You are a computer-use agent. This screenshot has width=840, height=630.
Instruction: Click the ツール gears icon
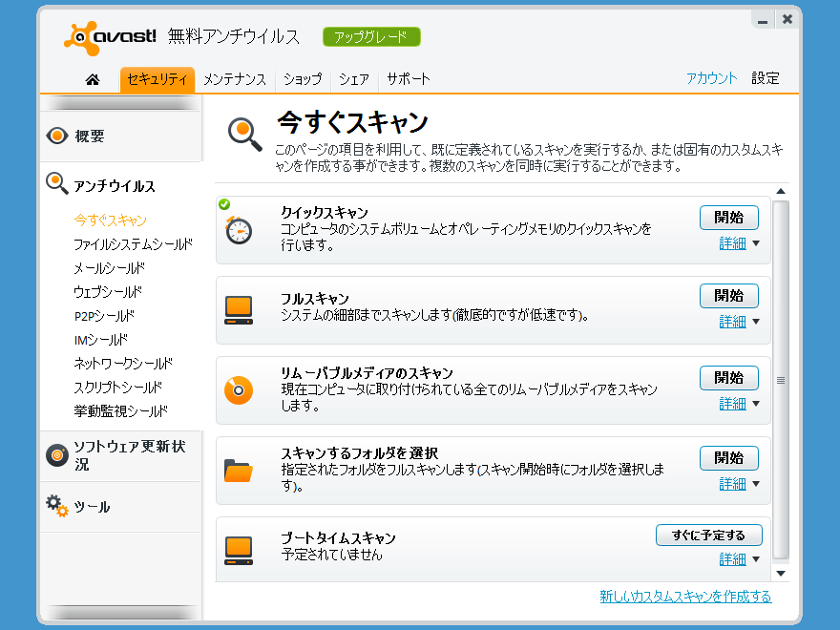click(56, 505)
